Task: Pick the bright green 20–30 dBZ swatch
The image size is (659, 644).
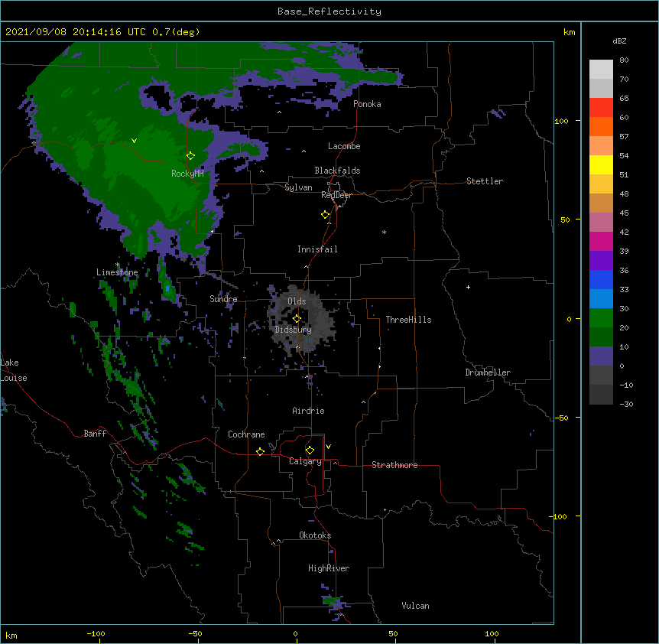Action: (601, 318)
